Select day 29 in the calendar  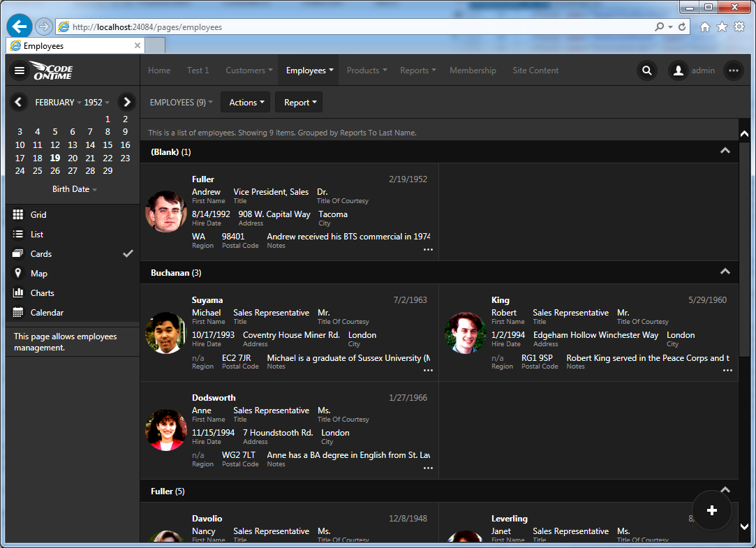108,170
